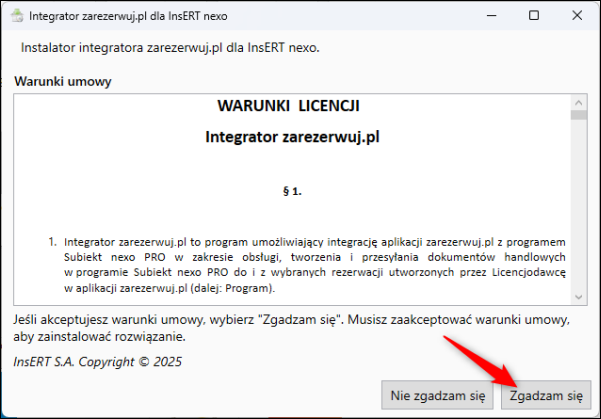601x419 pixels.
Task: Click the "Warunki umowy" label
Action: (x=63, y=81)
